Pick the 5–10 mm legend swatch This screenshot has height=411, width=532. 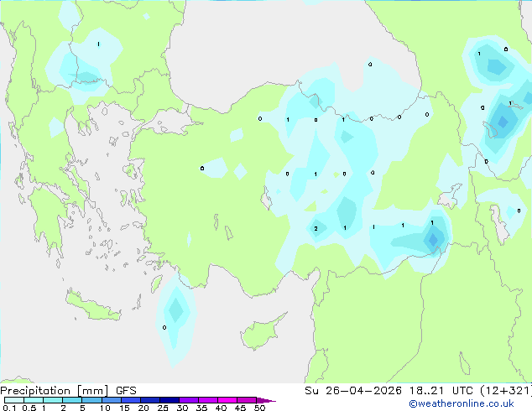91,400
